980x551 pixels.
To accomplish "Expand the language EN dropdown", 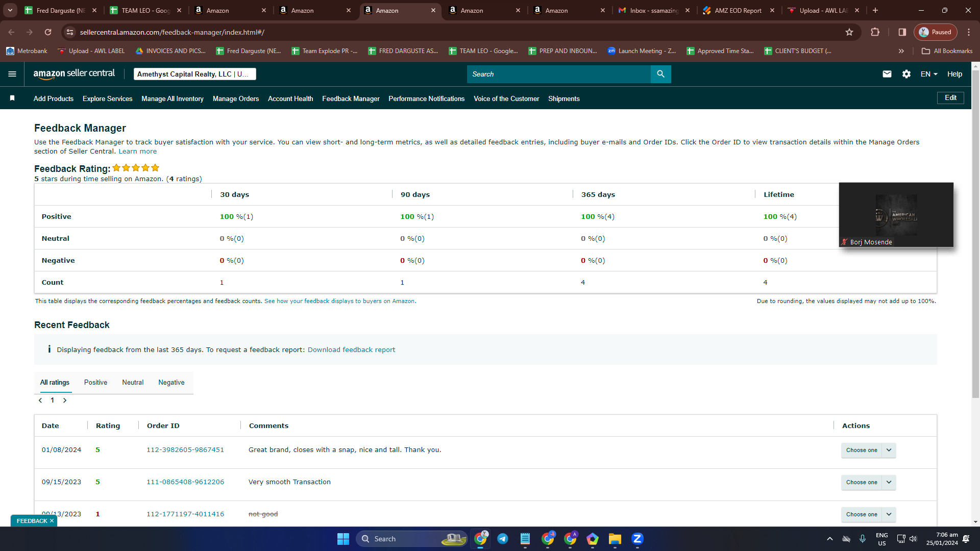I will pyautogui.click(x=929, y=74).
